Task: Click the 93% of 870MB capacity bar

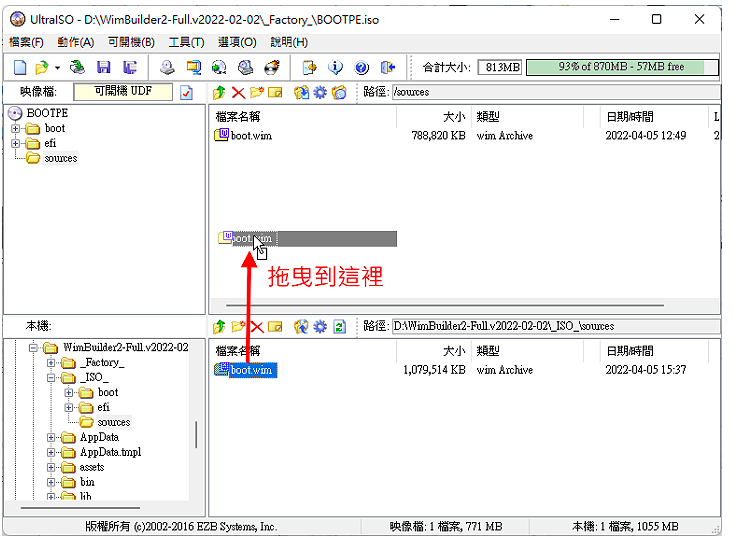Action: (622, 67)
